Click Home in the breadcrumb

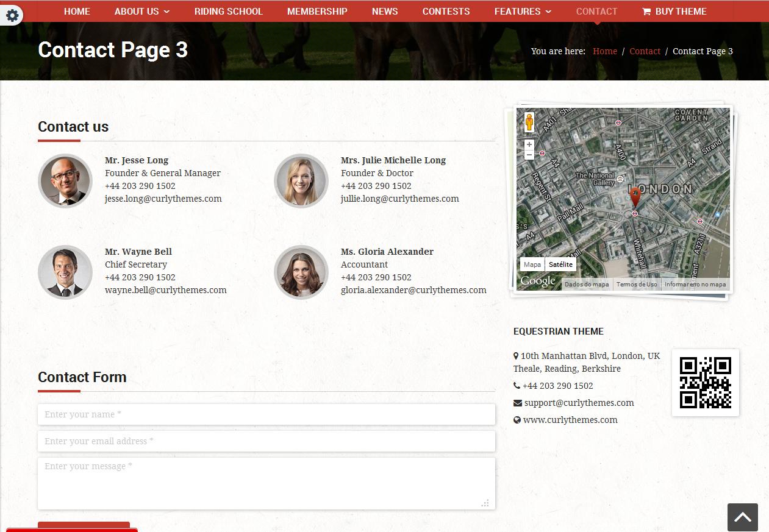click(604, 51)
